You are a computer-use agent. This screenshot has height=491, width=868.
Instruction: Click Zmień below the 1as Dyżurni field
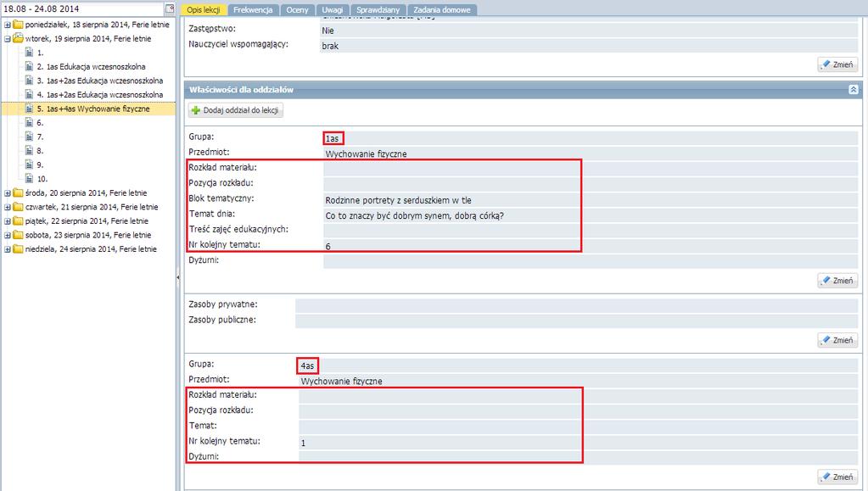[x=837, y=281]
